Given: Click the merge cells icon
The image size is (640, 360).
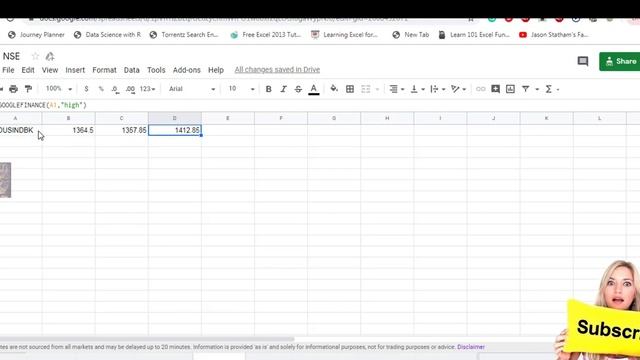Looking at the screenshot, I should (x=366, y=89).
